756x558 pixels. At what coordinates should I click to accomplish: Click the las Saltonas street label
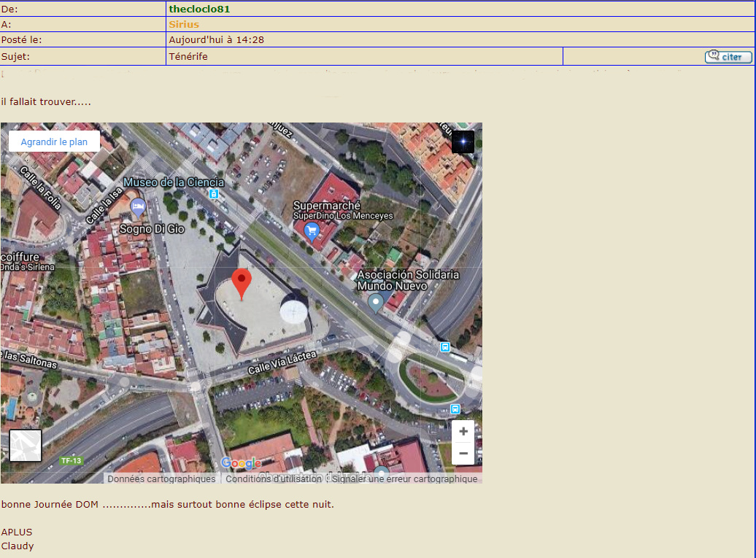point(29,360)
